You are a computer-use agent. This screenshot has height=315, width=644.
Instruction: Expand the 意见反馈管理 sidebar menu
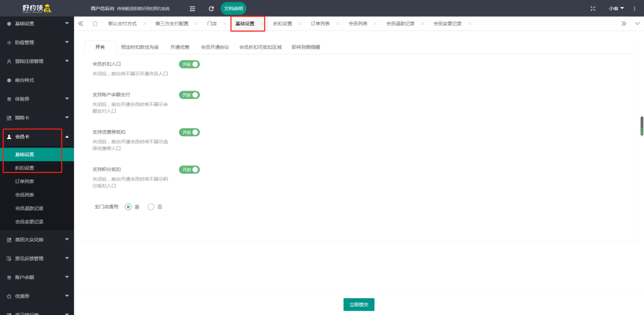37,258
